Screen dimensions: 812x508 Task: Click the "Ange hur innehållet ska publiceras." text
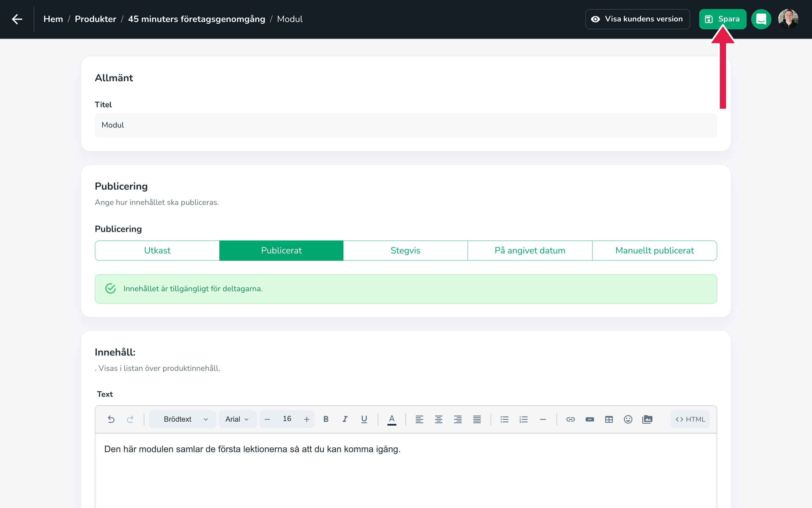(157, 202)
